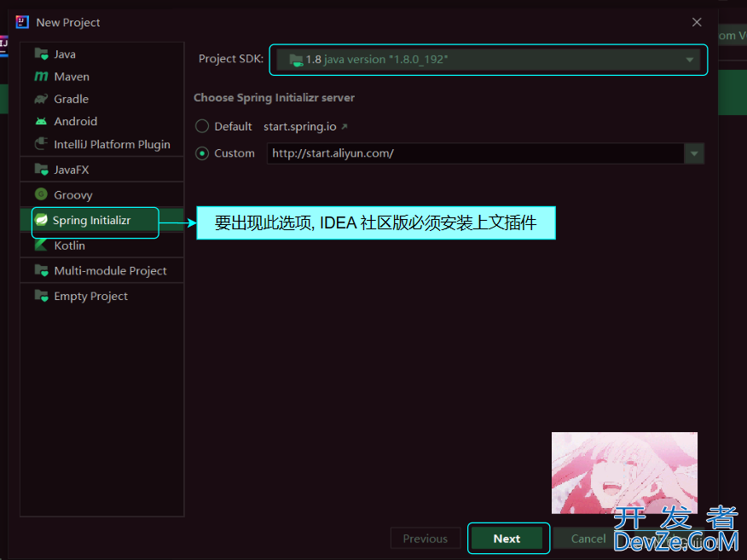The image size is (747, 560).
Task: Click the Spring Initializr leaf icon
Action: coord(42,220)
